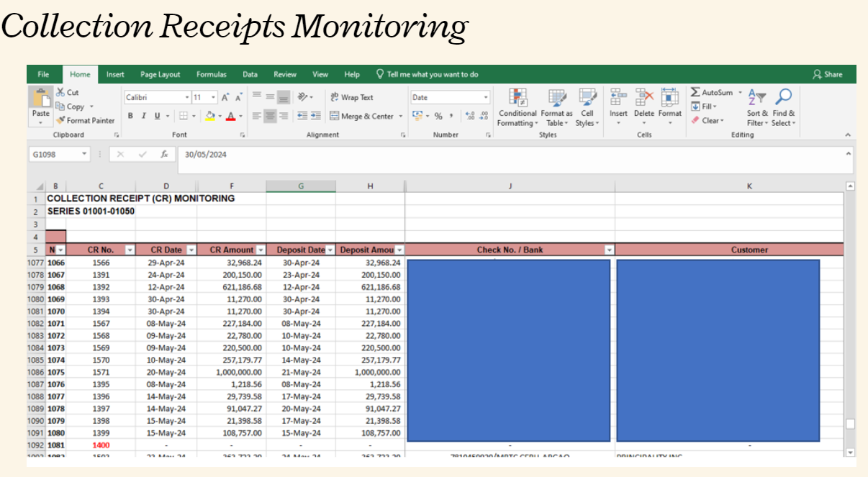Toggle Bold formatting
The width and height of the screenshot is (868, 477).
130,116
